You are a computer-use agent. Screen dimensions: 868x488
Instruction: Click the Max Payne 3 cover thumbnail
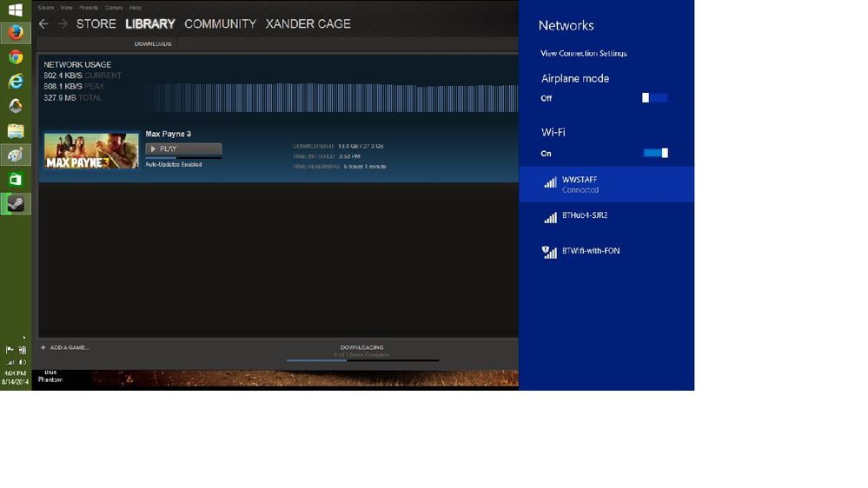[91, 150]
